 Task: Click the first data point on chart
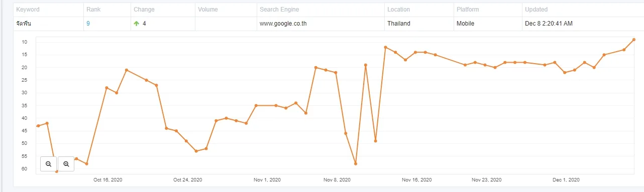(38, 126)
